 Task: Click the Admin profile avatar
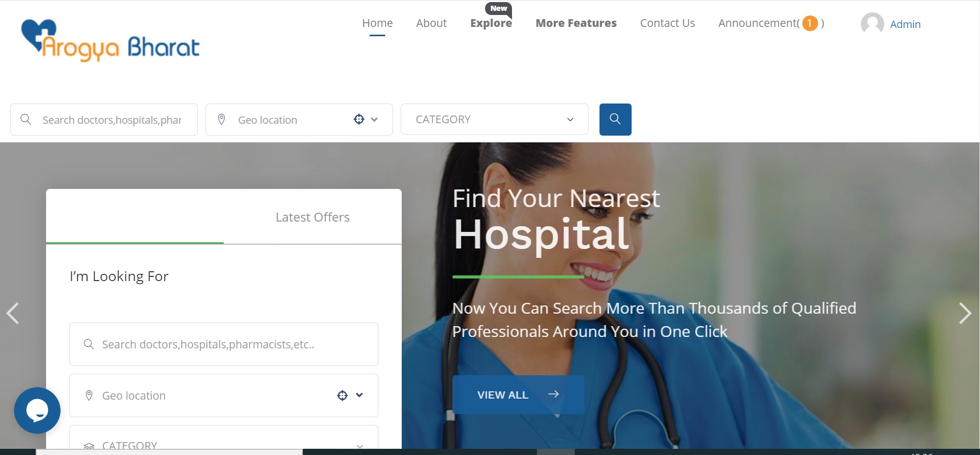click(872, 24)
